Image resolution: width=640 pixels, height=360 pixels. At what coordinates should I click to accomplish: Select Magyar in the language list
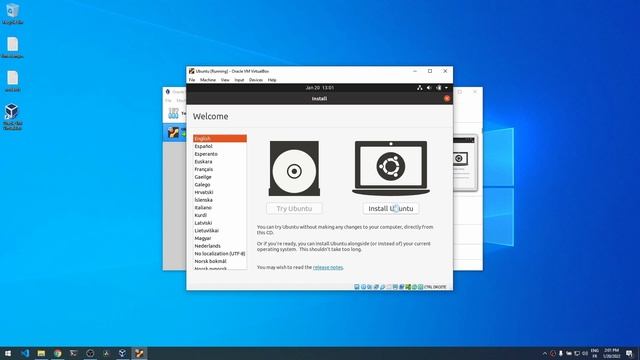[x=220, y=238]
